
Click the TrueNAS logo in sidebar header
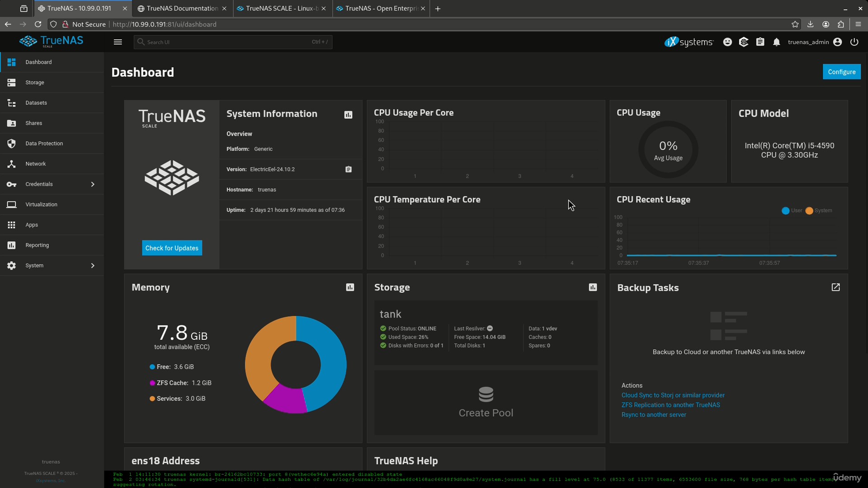[x=51, y=41]
